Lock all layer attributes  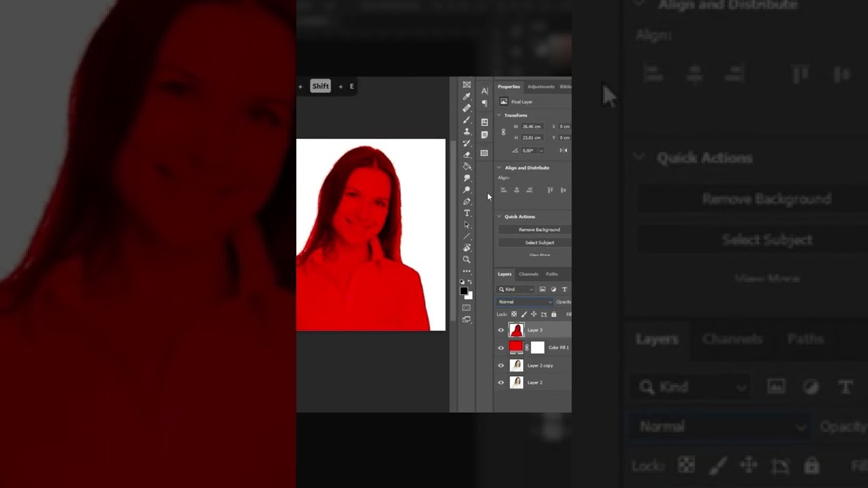point(554,314)
